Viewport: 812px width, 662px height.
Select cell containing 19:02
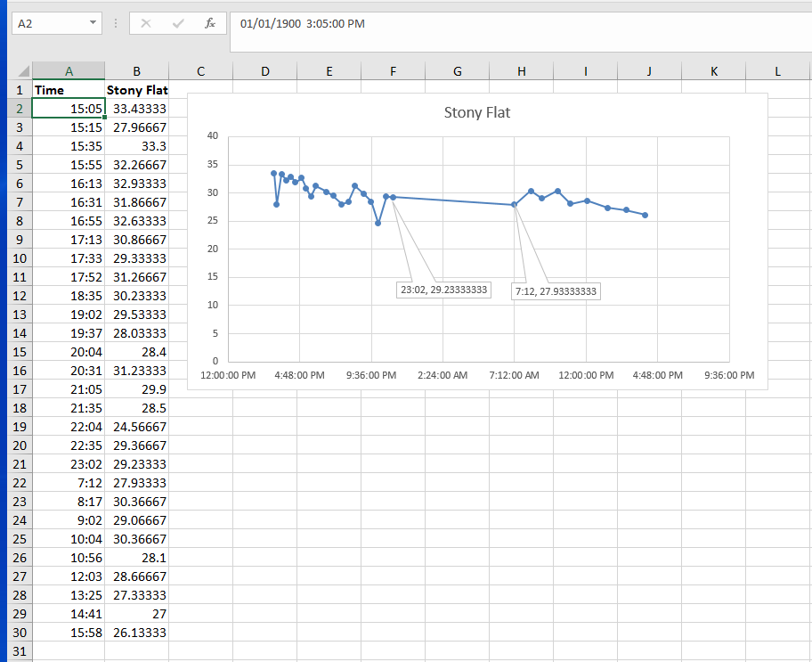[x=69, y=315]
